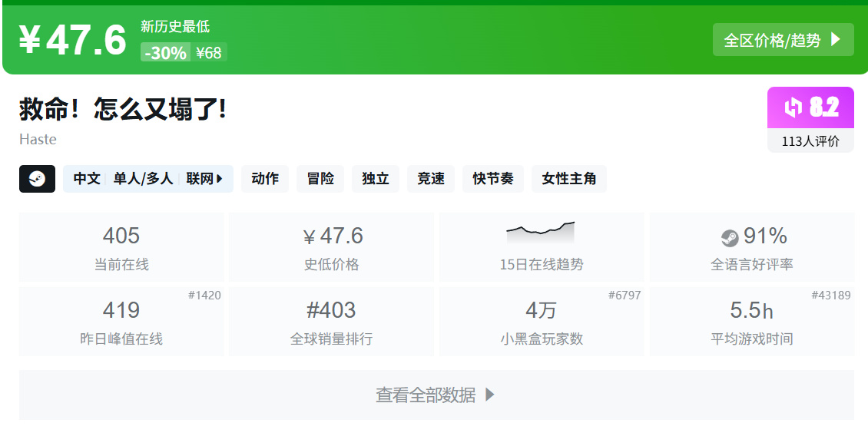Viewport: 868px width, 446px height.
Task: View the 查看全部数据 full data link
Action: 436,395
